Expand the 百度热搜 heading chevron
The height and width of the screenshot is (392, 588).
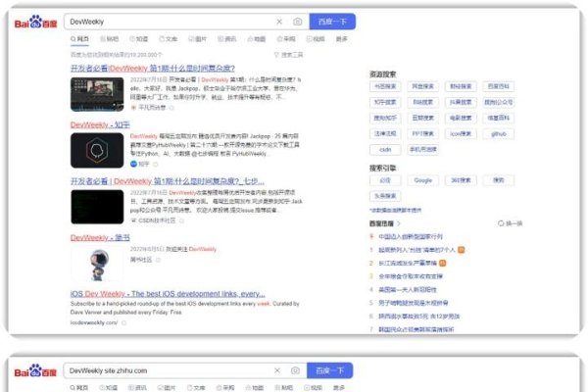tap(399, 223)
